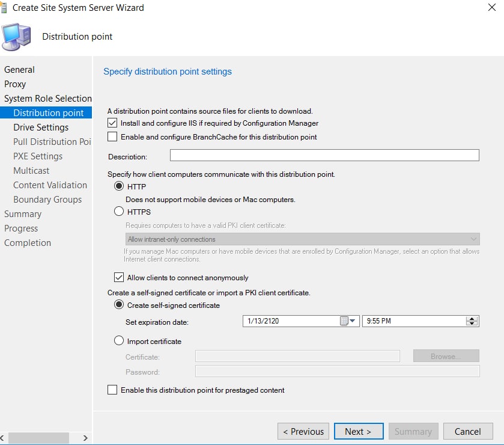Open the expiration date calendar picker
The image size is (504, 445).
tap(347, 321)
